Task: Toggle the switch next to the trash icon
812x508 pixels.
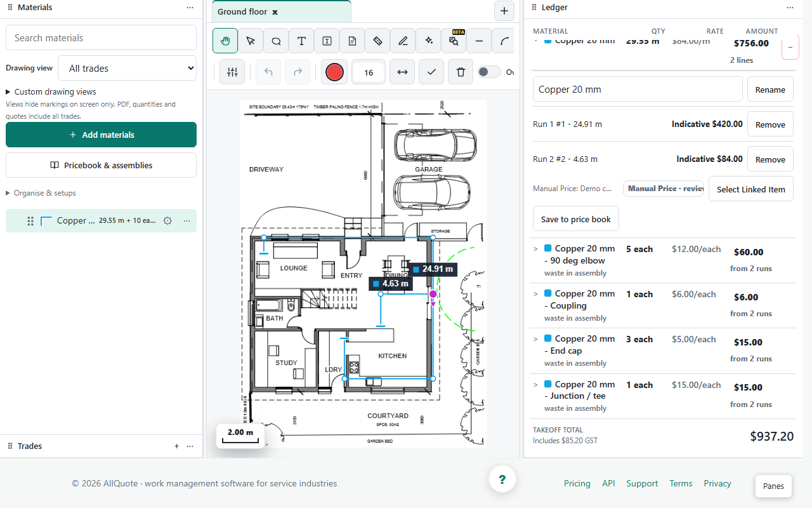Action: click(488, 72)
